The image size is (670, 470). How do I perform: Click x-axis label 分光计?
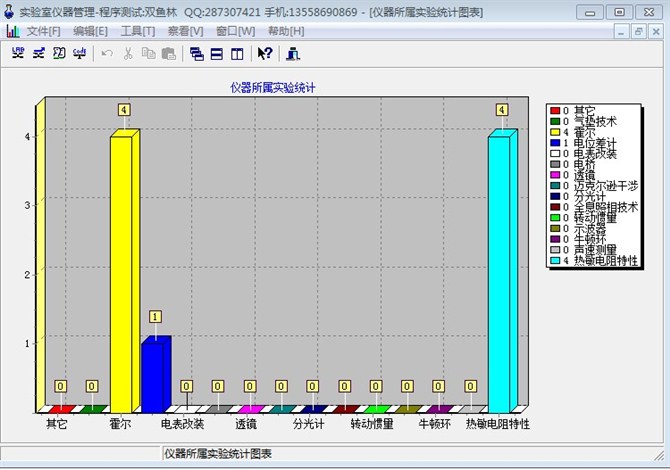(x=309, y=424)
